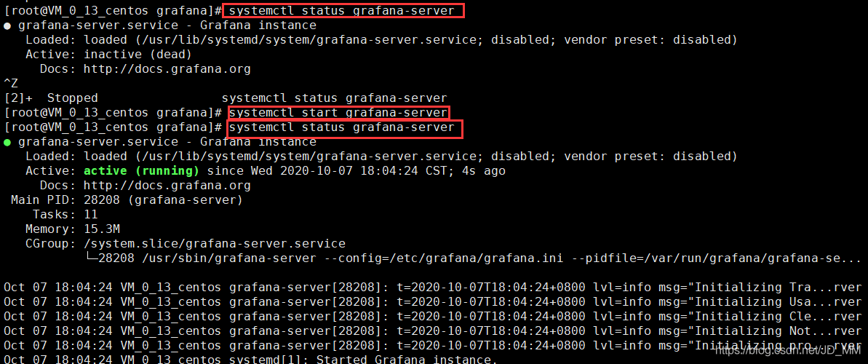Click the CGroup path '/system.slice/grafana-server.service'
The width and height of the screenshot is (868, 364).
pos(214,244)
